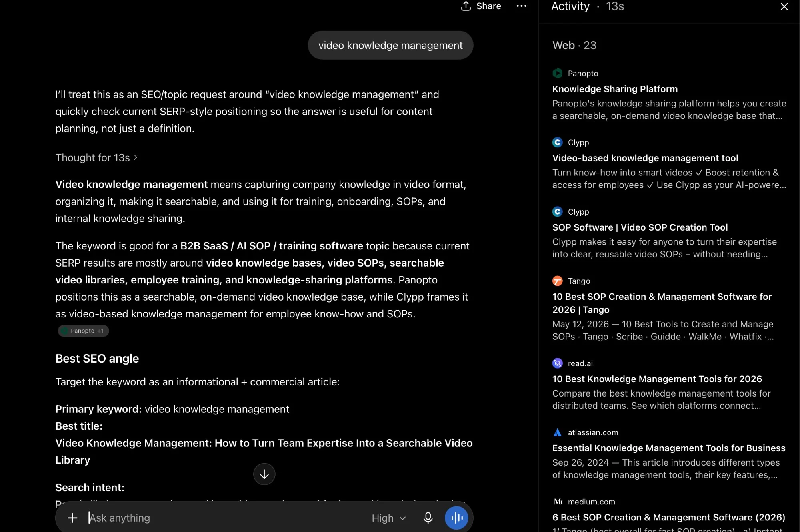The width and height of the screenshot is (800, 532).
Task: Open the High reasoning level dropdown
Action: (x=388, y=518)
